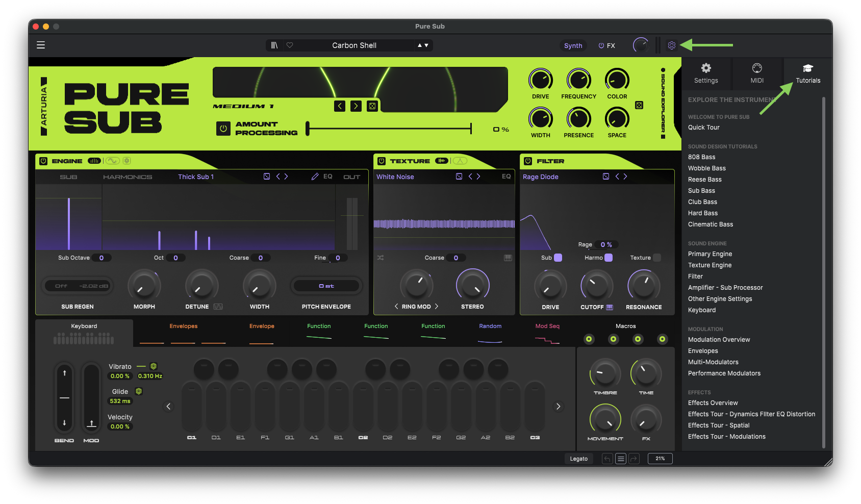Click the Carbon Shell preset up/down arrows
This screenshot has height=504, width=861.
[423, 45]
